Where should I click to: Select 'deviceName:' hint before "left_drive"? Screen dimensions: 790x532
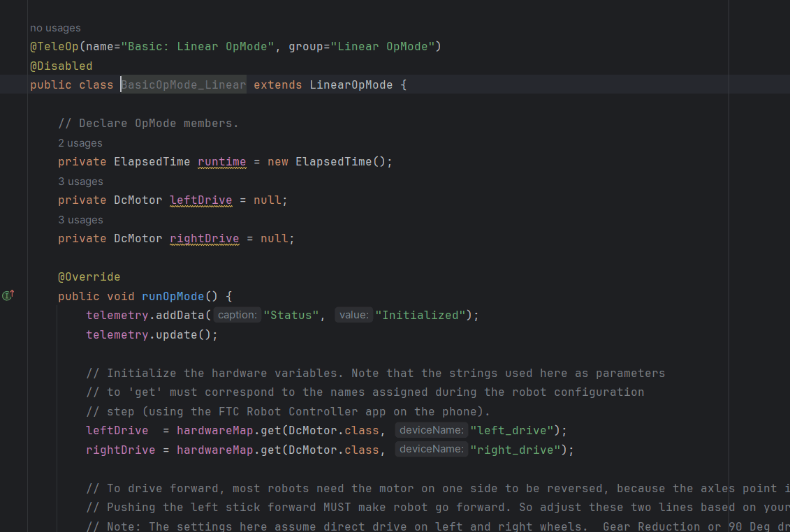tap(431, 430)
